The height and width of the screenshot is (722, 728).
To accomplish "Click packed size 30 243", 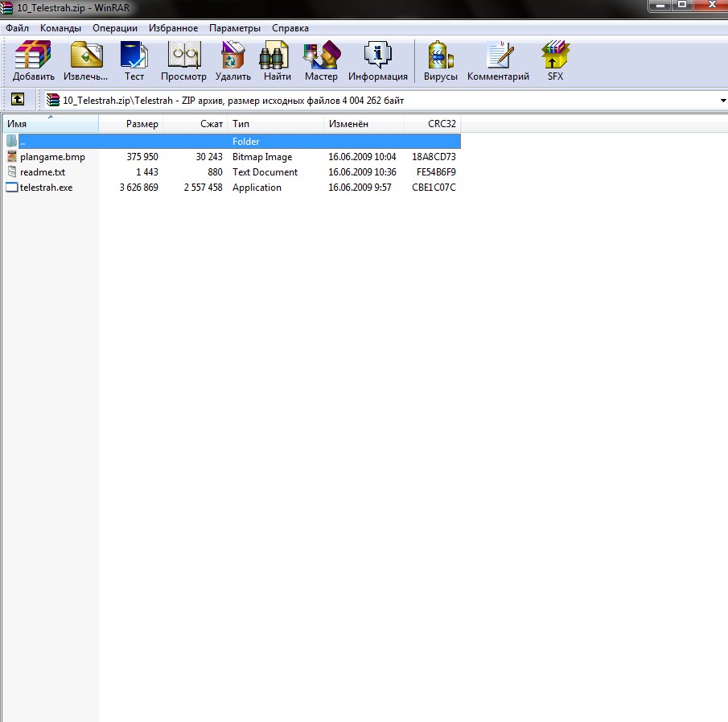I will pos(209,157).
